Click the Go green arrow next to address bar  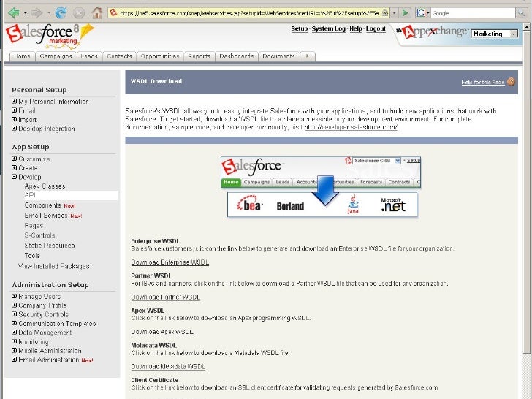[405, 13]
